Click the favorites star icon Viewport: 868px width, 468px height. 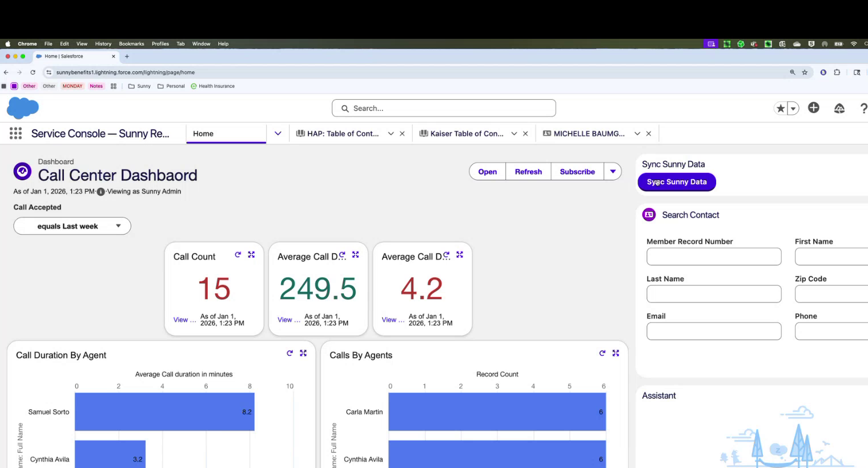click(x=780, y=108)
